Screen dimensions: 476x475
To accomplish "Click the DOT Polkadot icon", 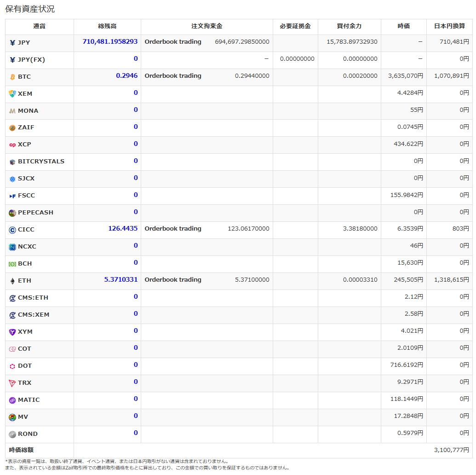I will coord(12,366).
